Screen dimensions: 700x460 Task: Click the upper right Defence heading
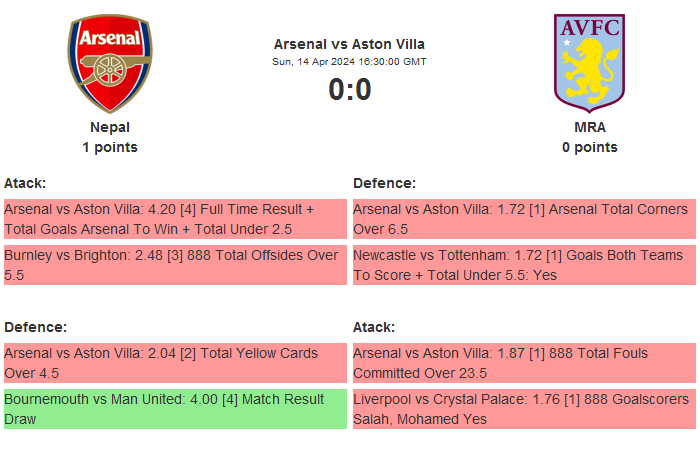[384, 183]
